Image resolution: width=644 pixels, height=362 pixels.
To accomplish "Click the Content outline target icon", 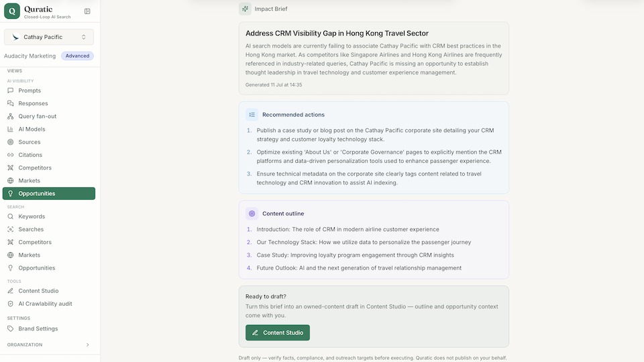I will click(x=252, y=213).
